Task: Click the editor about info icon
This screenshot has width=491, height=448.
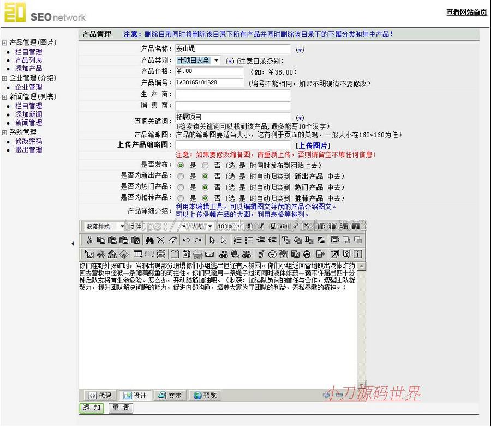Action: tap(357, 254)
